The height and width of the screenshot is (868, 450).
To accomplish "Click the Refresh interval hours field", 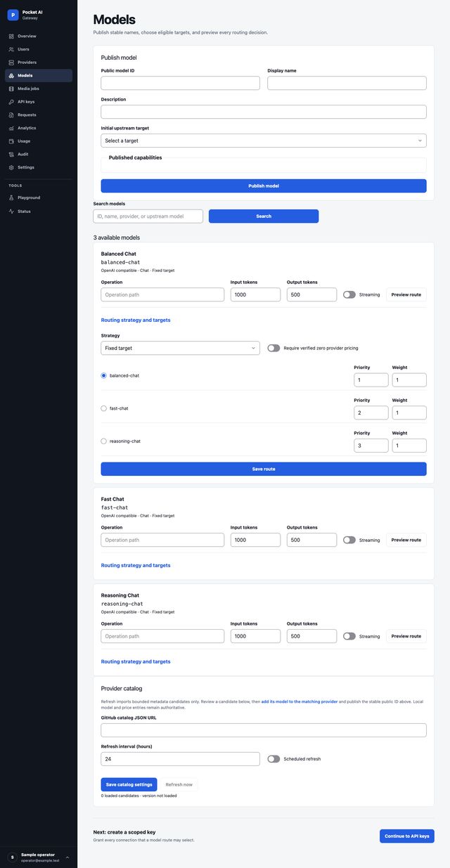I will click(x=181, y=759).
